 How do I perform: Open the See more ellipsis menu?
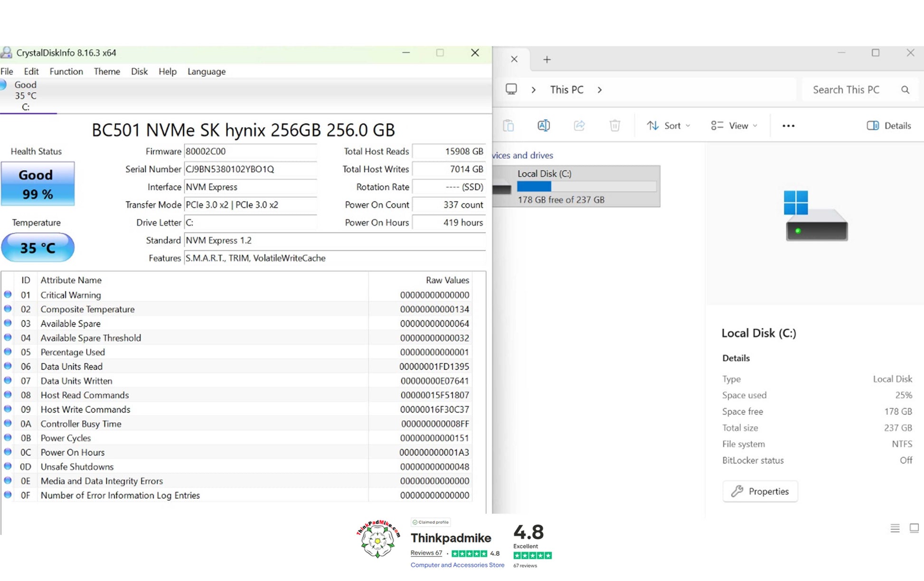[788, 126]
